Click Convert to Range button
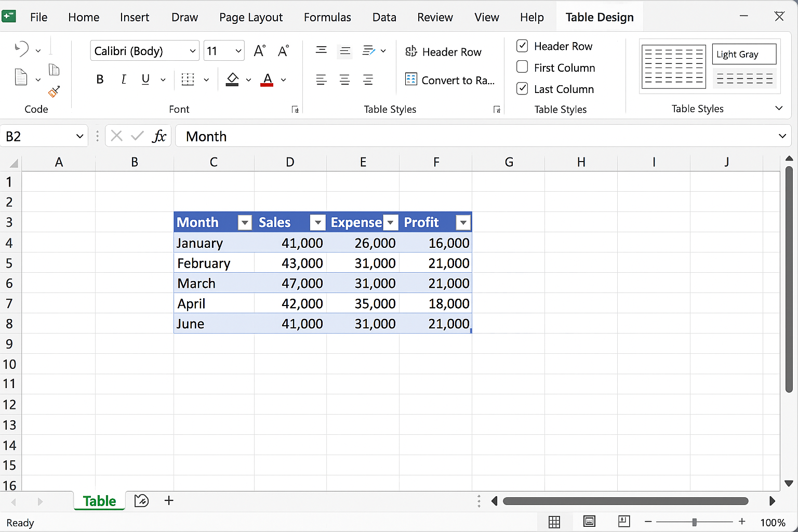 point(450,80)
